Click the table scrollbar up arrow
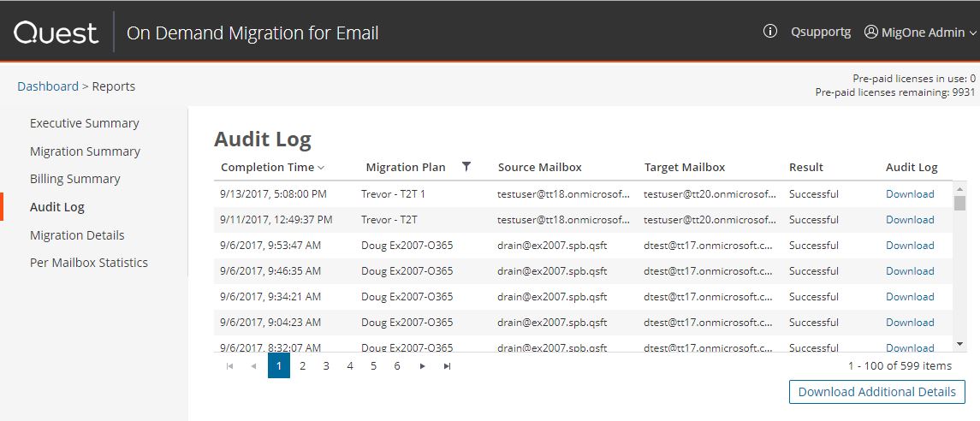Viewport: 980px width, 421px height. tap(960, 187)
